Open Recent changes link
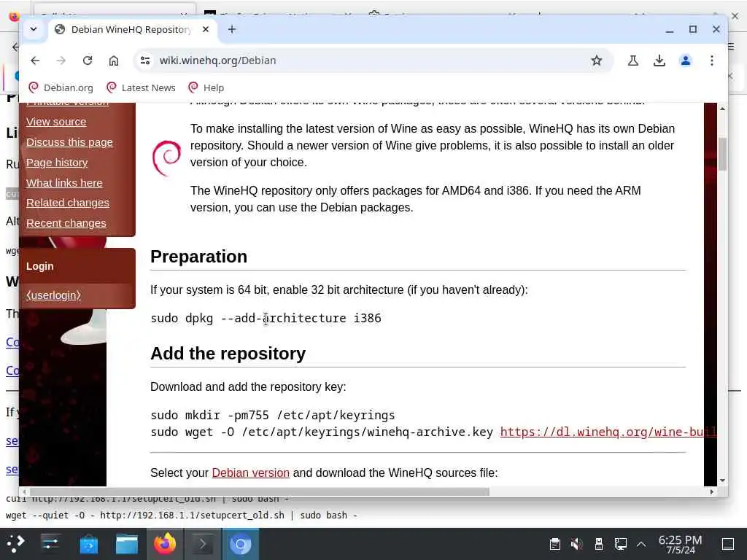The width and height of the screenshot is (747, 560). (x=66, y=223)
